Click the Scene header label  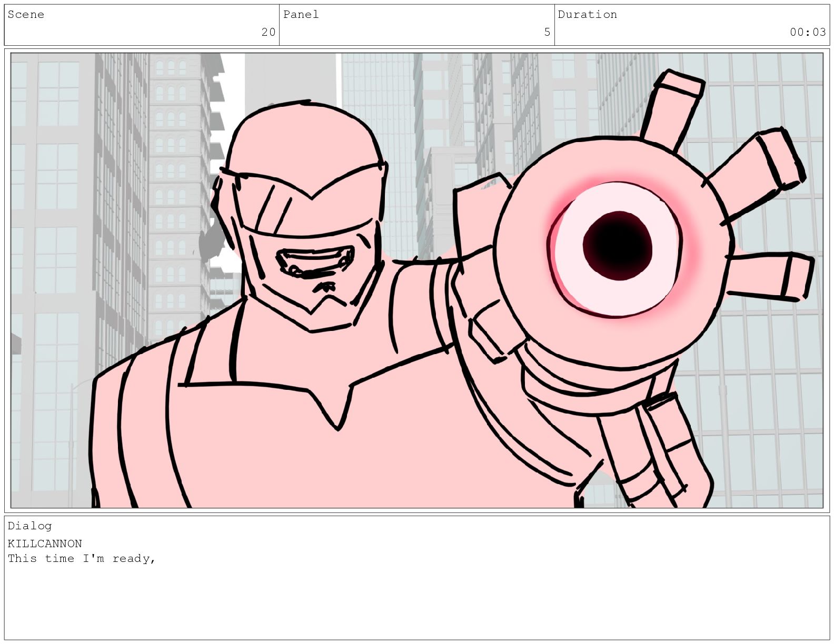point(26,15)
